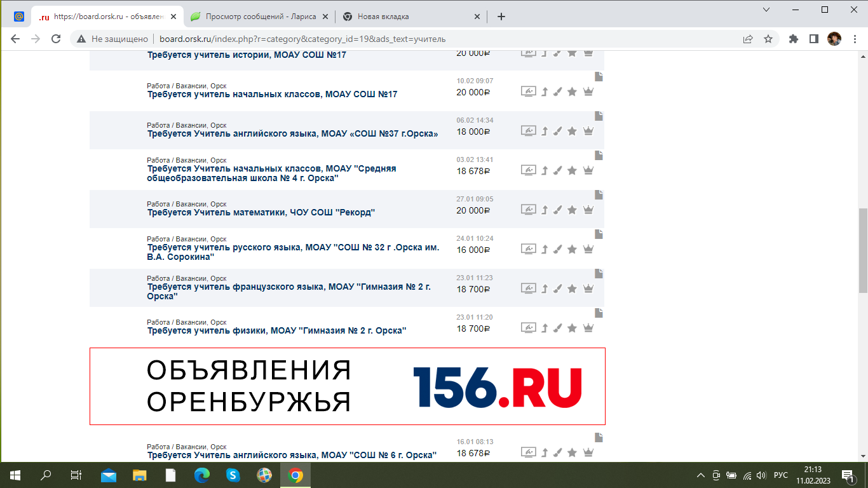Click the crown icon for школа № 4 ad
Viewport: 868px width, 488px height.
point(588,170)
